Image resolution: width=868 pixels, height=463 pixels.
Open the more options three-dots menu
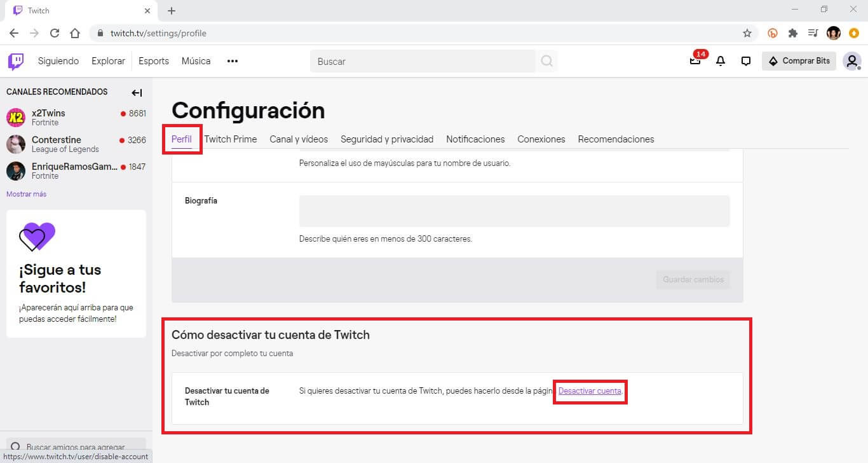click(233, 61)
